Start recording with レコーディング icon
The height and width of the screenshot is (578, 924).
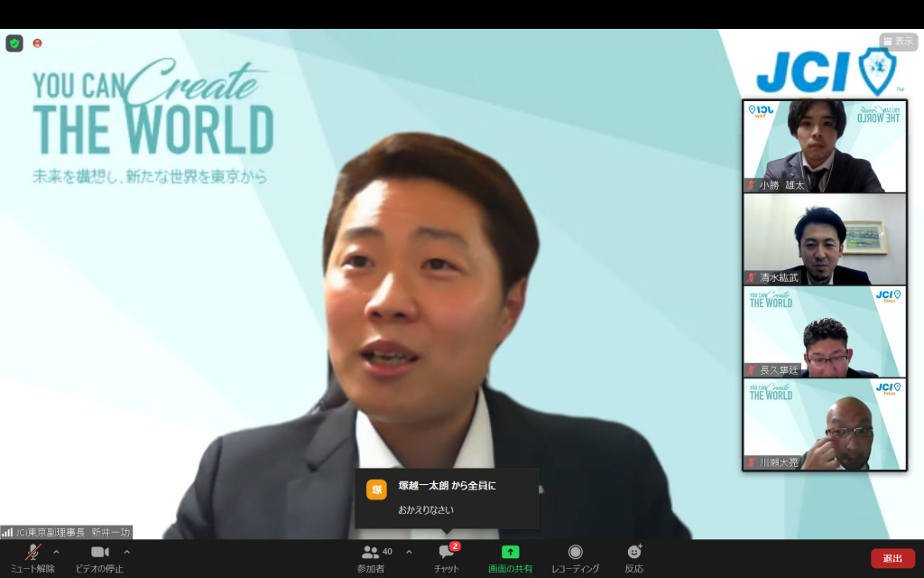point(575,552)
